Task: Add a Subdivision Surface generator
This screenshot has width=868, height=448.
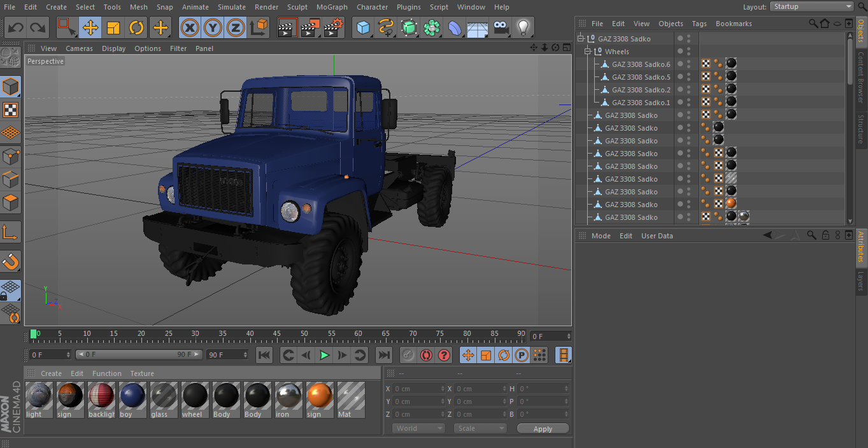Action: point(409,27)
